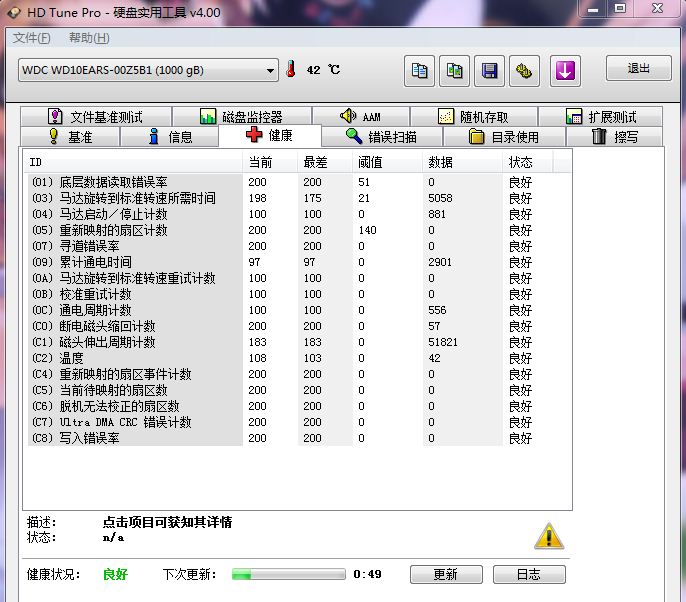
Task: Click the 最差 column header
Action: point(325,162)
